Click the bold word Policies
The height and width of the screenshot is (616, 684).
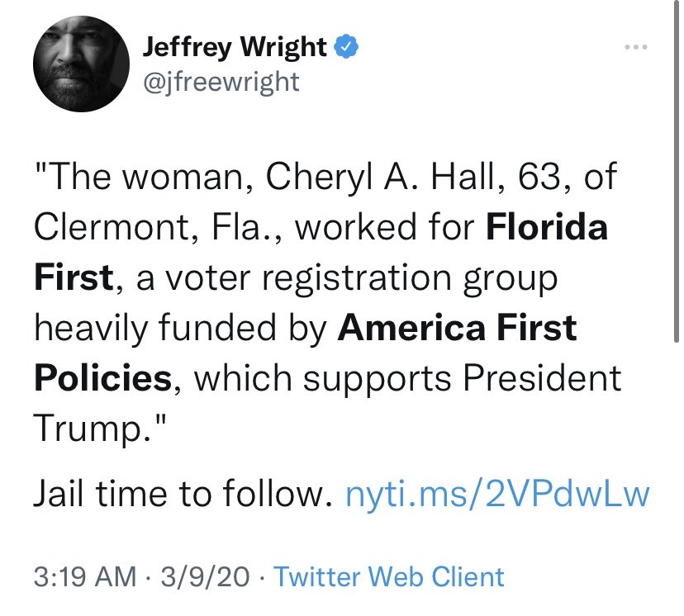[x=102, y=378]
